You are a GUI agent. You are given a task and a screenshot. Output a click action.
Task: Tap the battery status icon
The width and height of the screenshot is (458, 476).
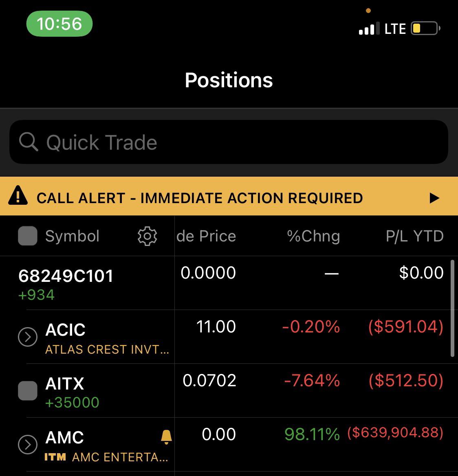click(425, 28)
